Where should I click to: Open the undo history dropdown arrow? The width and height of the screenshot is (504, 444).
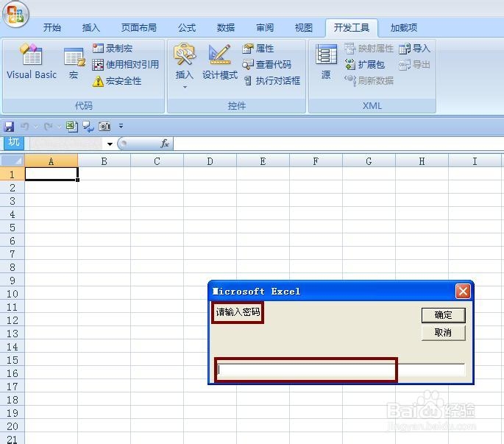pos(35,127)
